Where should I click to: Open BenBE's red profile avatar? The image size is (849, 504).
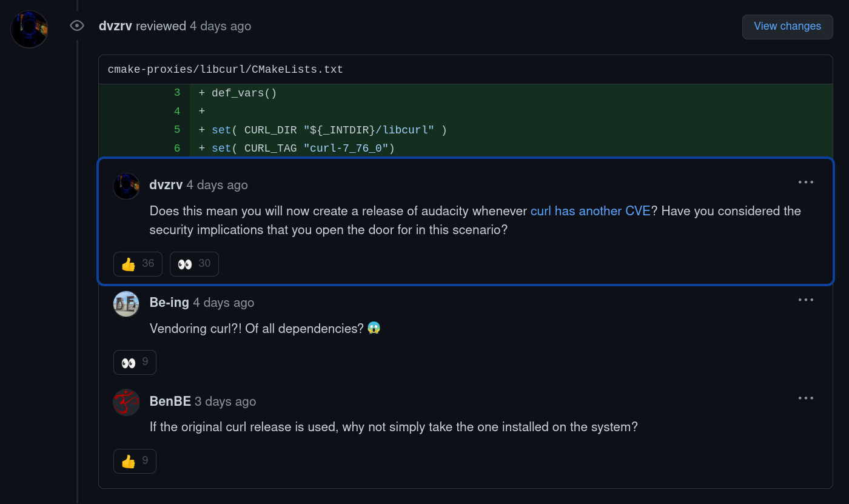tap(127, 402)
